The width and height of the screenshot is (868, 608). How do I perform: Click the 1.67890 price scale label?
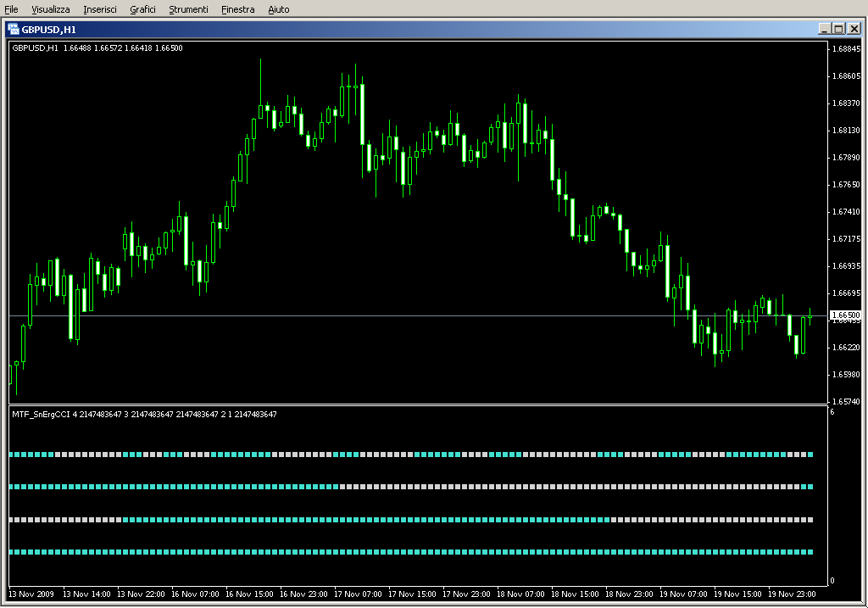pos(847,157)
